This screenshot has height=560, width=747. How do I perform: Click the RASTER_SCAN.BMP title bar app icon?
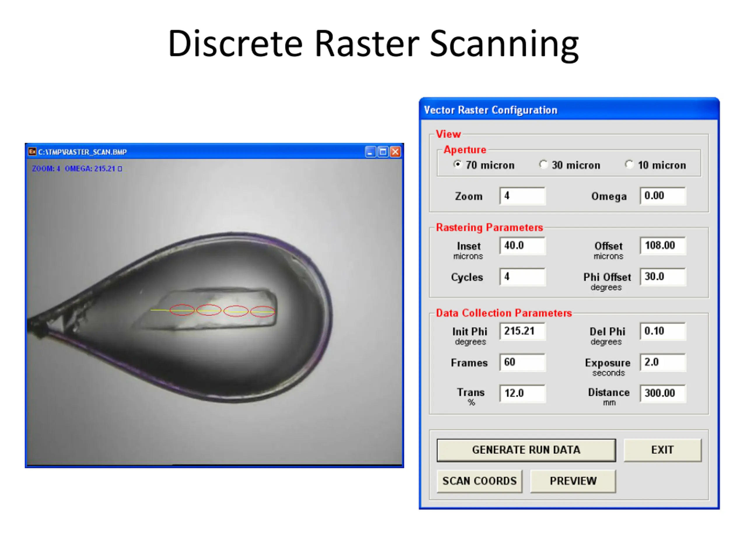(32, 152)
